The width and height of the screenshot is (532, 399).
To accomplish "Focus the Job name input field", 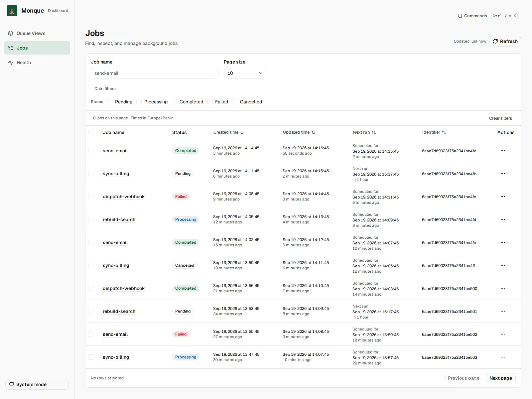I will coord(155,73).
